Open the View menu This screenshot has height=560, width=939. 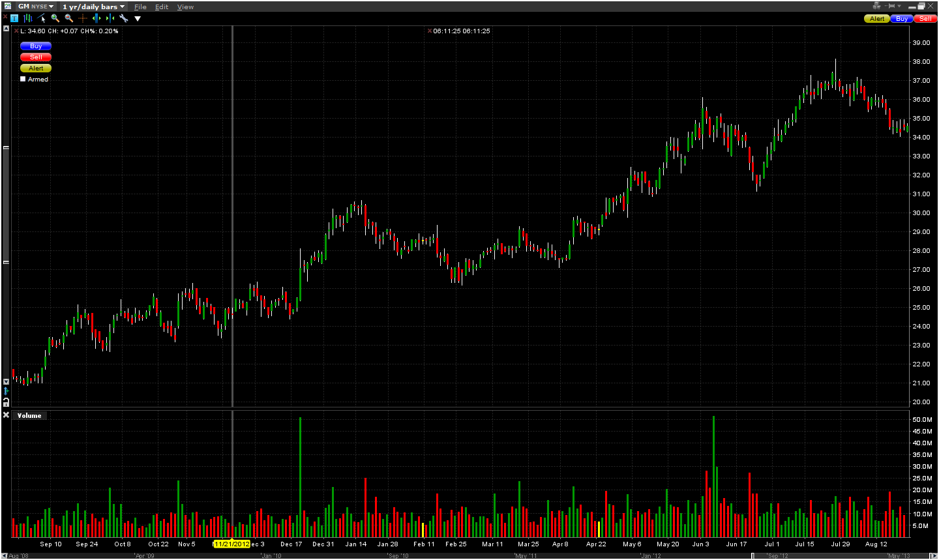tap(185, 7)
